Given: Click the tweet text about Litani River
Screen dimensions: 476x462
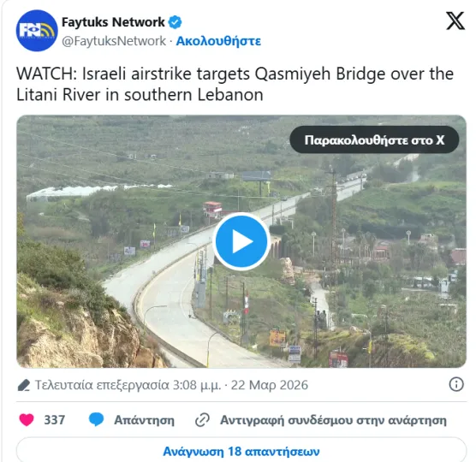Looking at the screenshot, I should pyautogui.click(x=235, y=84).
